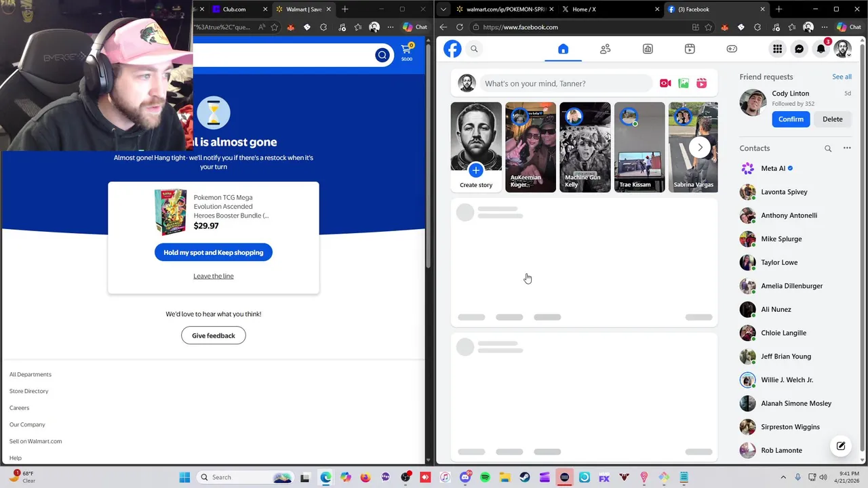Select the Facebook Home tab icon
Viewport: 868px width, 488px height.
coord(563,49)
